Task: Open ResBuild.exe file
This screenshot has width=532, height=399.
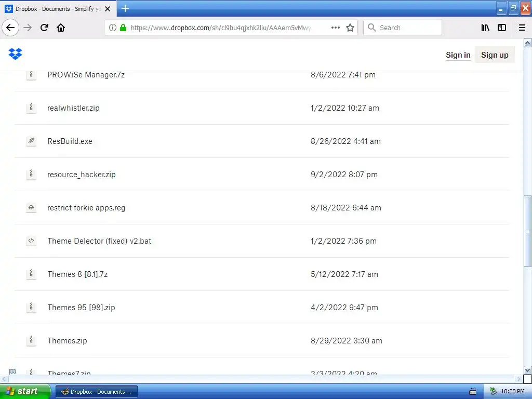Action: pos(70,141)
